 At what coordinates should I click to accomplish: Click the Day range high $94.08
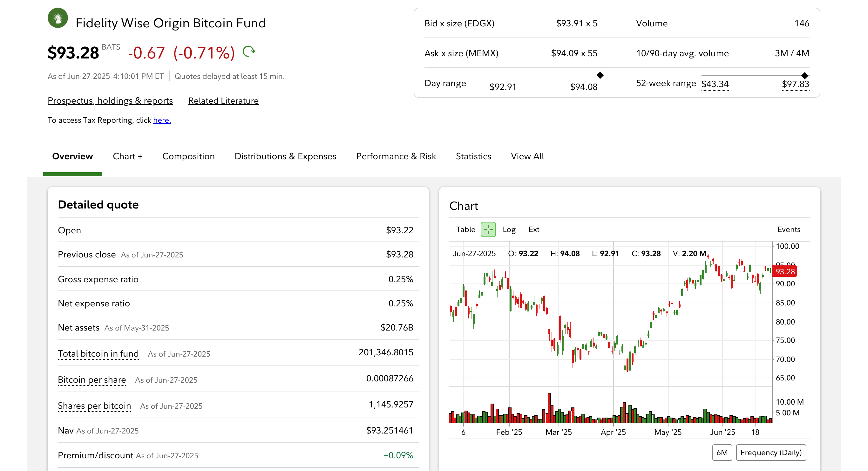pos(584,87)
